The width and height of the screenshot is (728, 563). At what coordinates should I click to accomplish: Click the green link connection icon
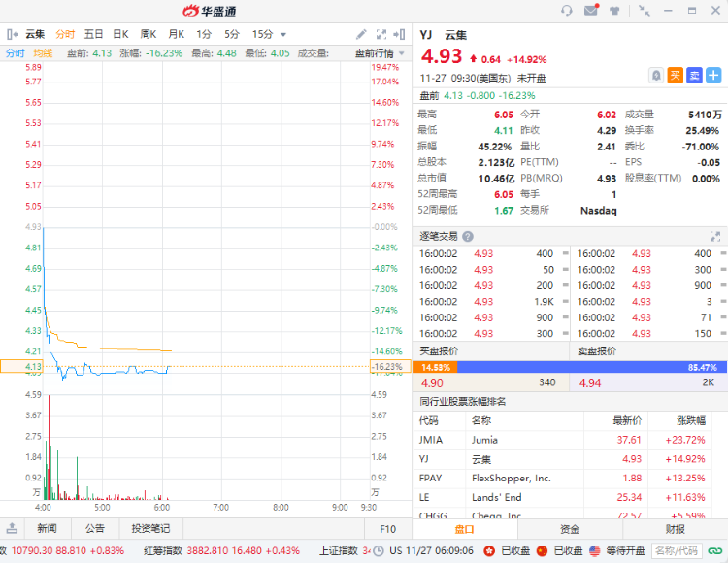tap(715, 551)
